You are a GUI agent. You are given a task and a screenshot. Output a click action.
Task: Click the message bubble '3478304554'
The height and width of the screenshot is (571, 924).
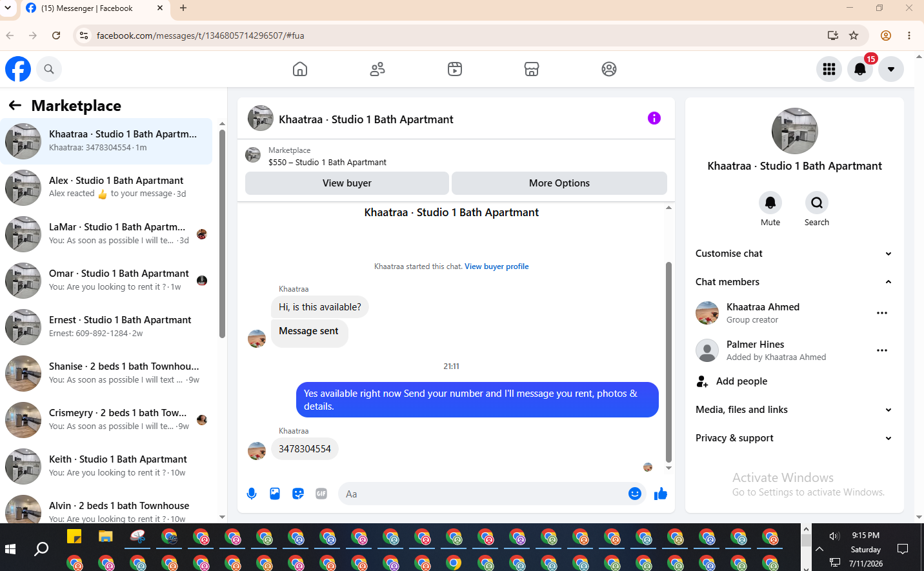coord(305,449)
